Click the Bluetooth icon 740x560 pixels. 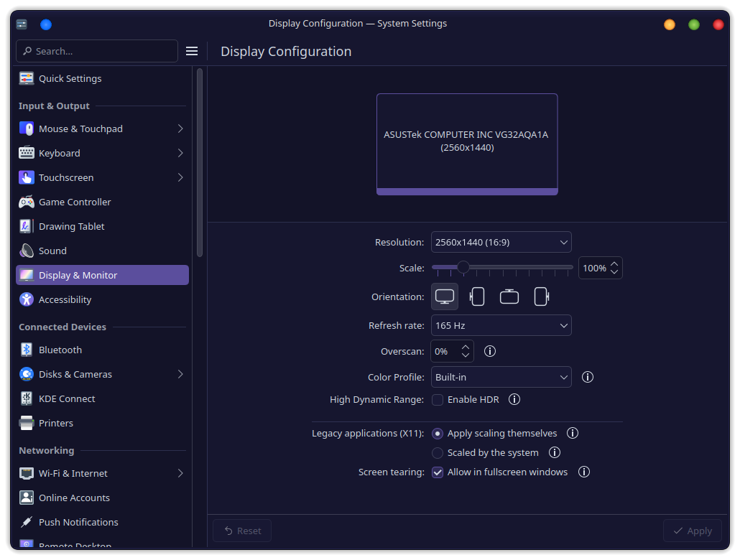[27, 350]
